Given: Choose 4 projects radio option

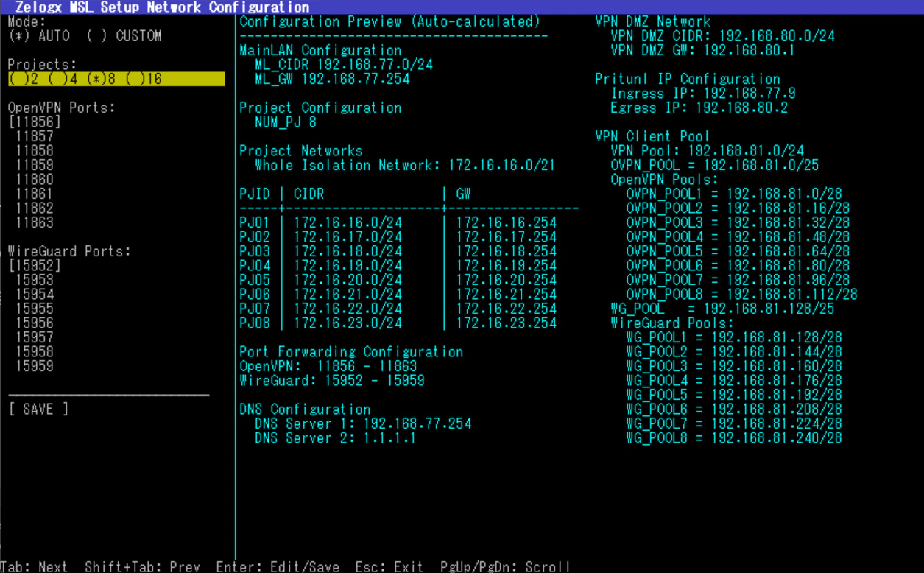Looking at the screenshot, I should [x=62, y=79].
